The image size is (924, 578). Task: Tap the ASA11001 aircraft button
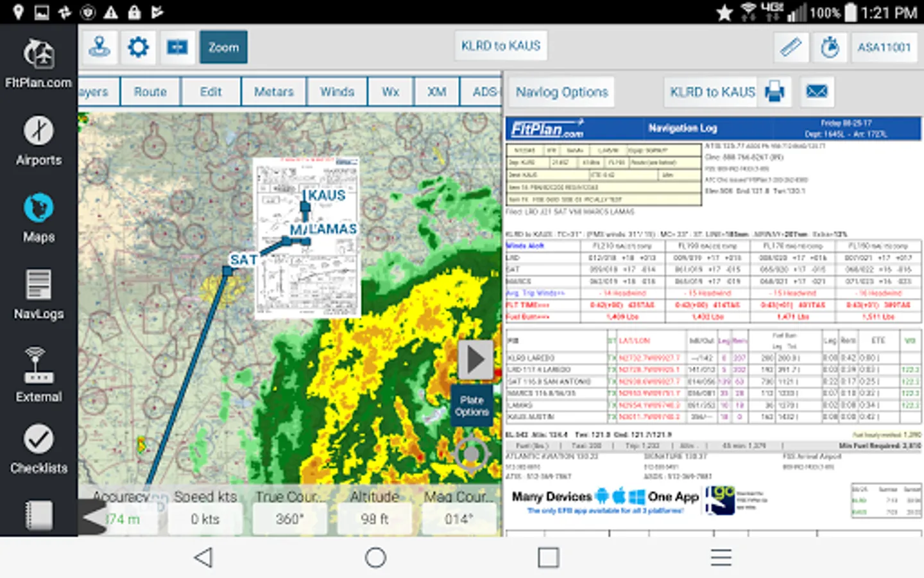tap(884, 47)
